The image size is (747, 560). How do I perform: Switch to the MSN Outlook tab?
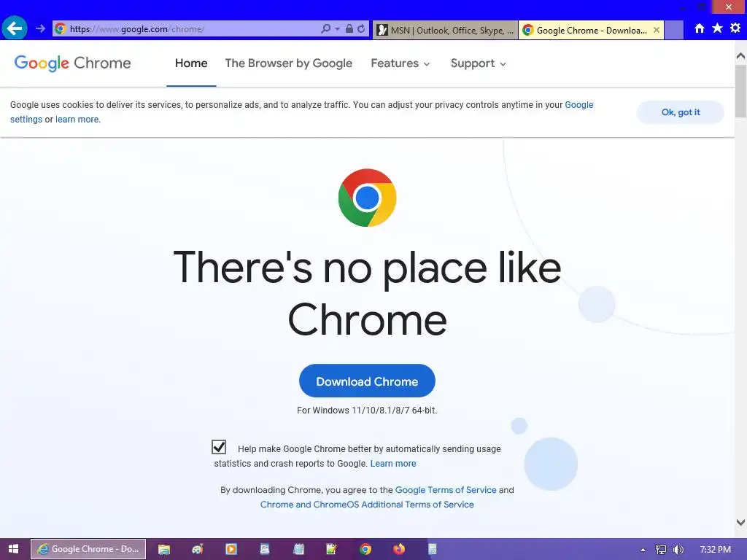pyautogui.click(x=445, y=30)
